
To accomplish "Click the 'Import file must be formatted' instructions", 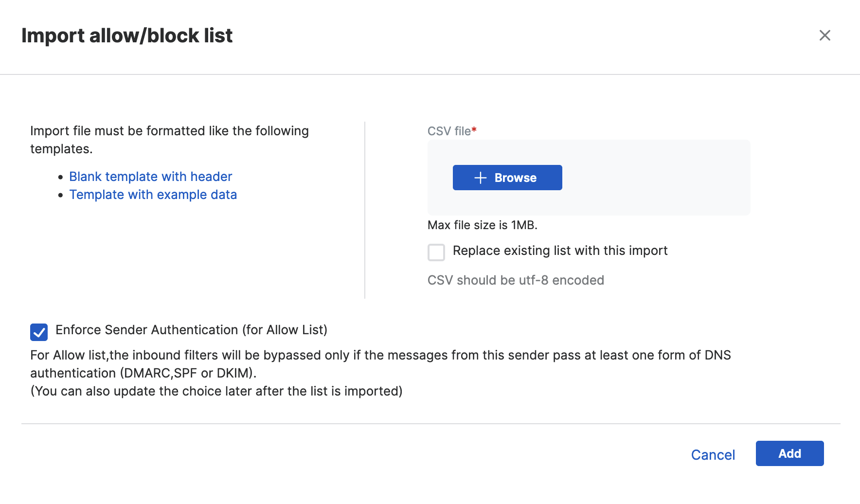I will [x=169, y=140].
